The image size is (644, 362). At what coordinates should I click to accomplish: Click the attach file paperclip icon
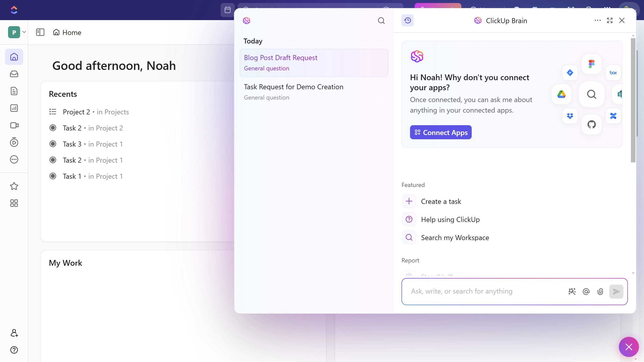pos(600,291)
